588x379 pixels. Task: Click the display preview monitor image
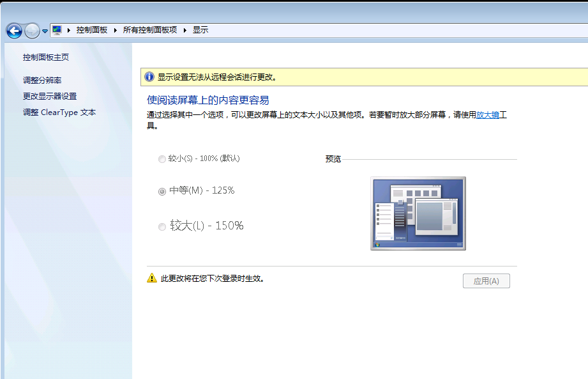tap(418, 213)
